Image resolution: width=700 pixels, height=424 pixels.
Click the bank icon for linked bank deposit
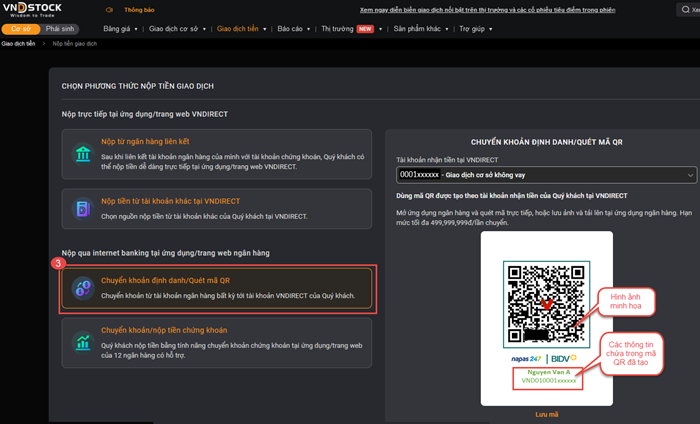click(x=83, y=154)
